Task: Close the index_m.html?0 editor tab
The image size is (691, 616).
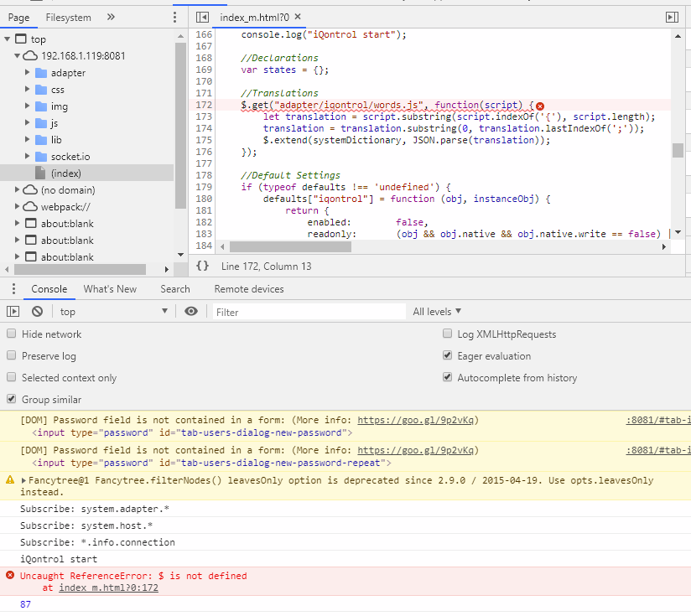Action: [x=298, y=17]
